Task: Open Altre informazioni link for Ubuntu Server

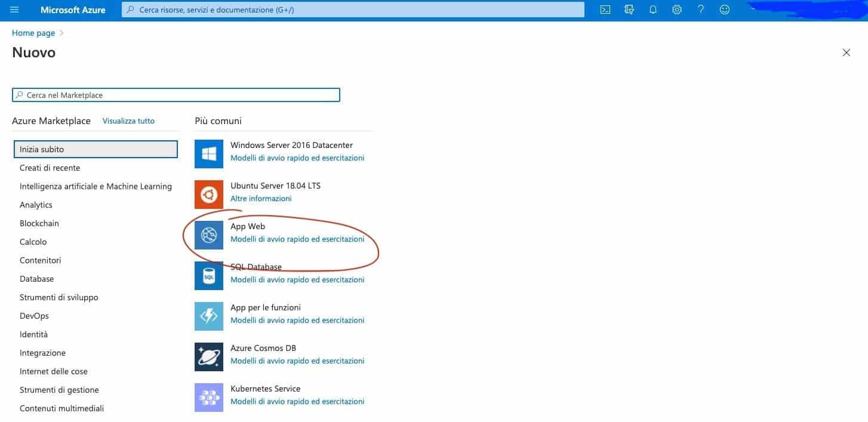Action: [261, 199]
